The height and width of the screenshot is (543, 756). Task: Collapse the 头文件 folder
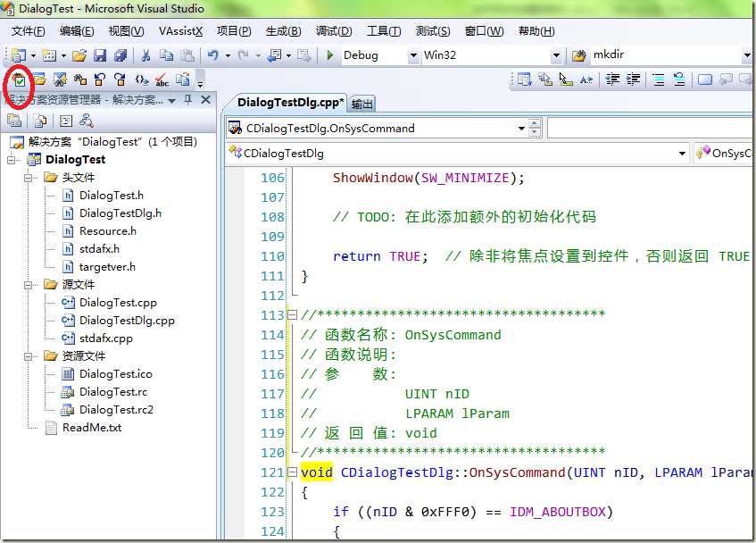29,178
